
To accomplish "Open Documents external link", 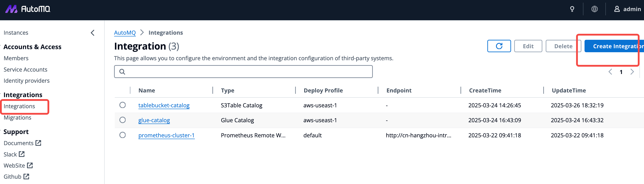I will (22, 143).
